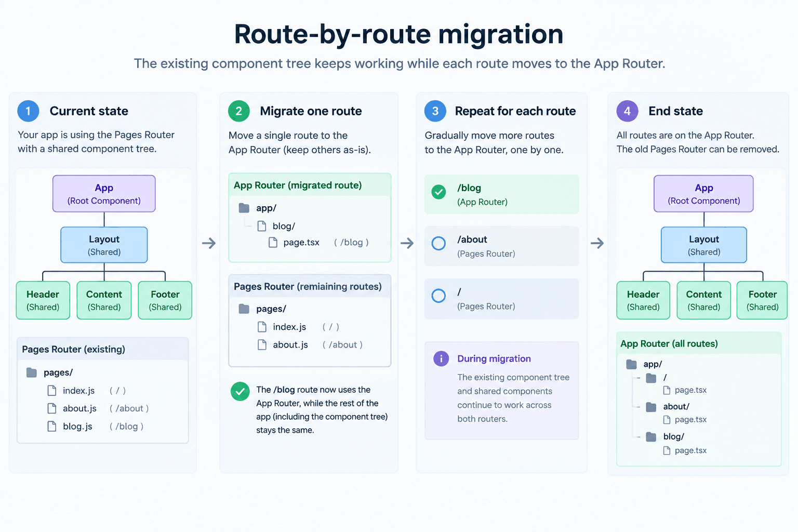The height and width of the screenshot is (532, 798).
Task: Click the page.tsx file icon next to ( /blog )
Action: point(273,243)
